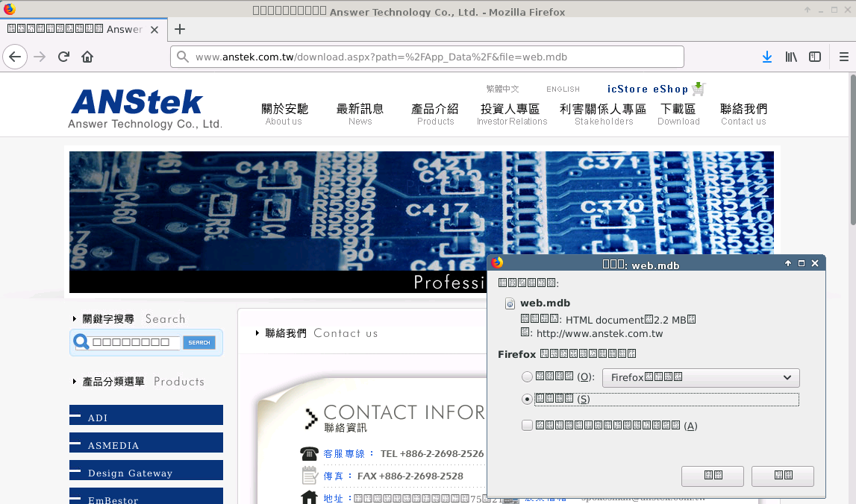Close the web.mdb download dialog
The width and height of the screenshot is (856, 504).
(x=815, y=263)
